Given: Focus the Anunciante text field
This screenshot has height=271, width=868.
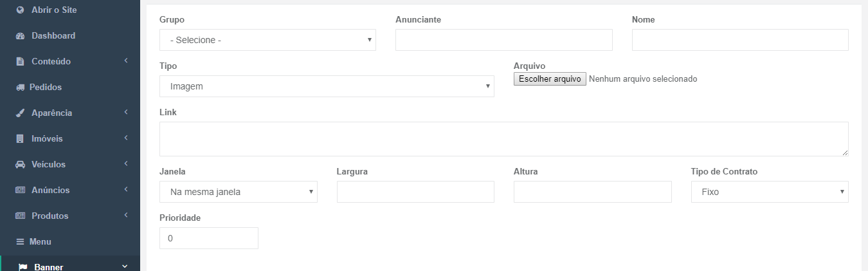Looking at the screenshot, I should tap(504, 40).
